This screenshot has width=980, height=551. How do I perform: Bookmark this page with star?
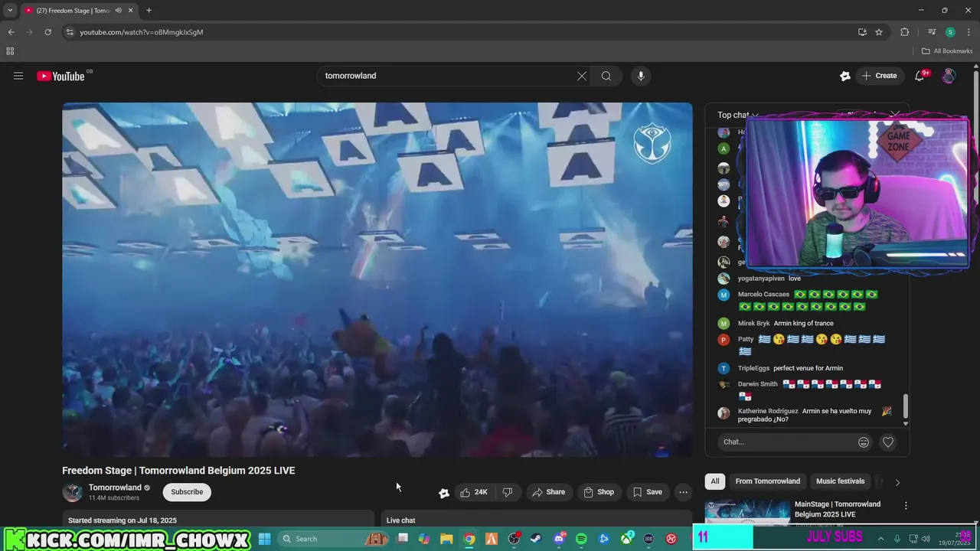coord(879,32)
